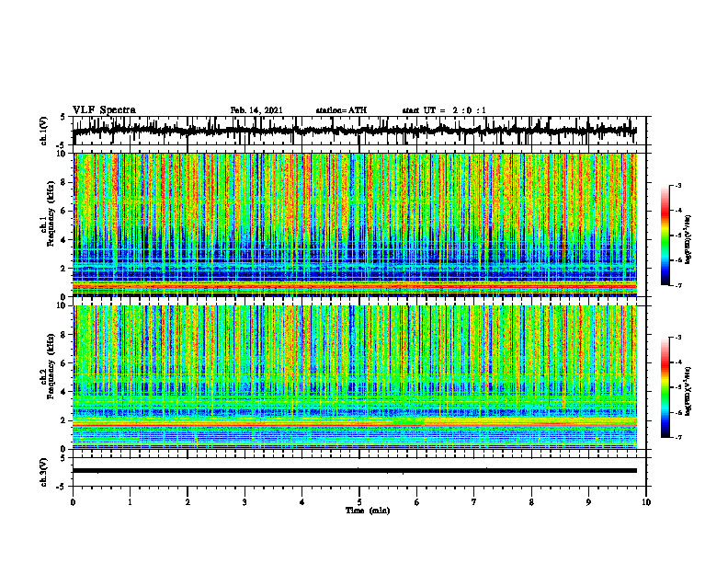Click the "ch.1(V)" axis label

[44, 131]
